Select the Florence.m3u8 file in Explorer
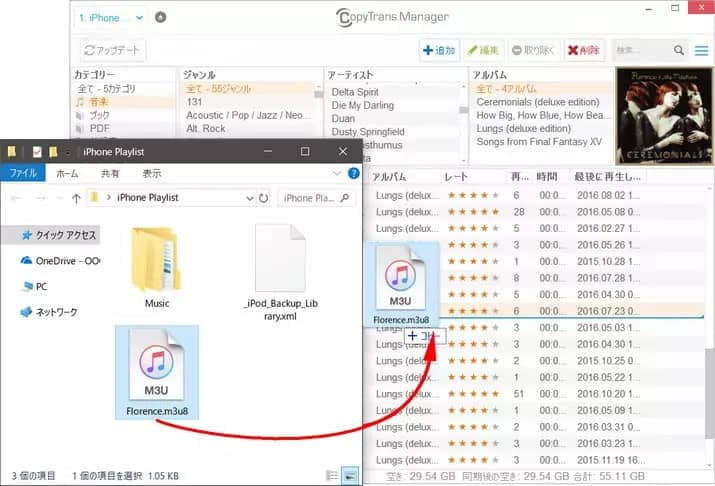The height and width of the screenshot is (486, 715). coord(156,372)
